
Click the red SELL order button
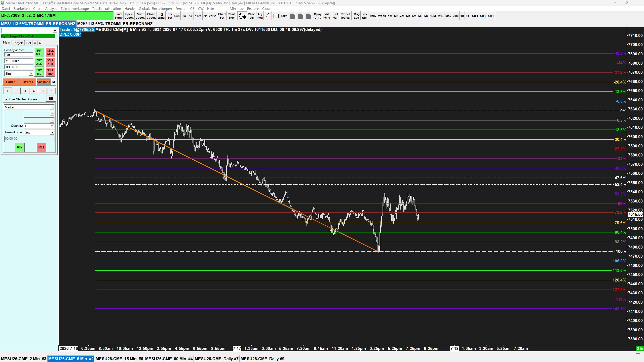click(x=41, y=147)
